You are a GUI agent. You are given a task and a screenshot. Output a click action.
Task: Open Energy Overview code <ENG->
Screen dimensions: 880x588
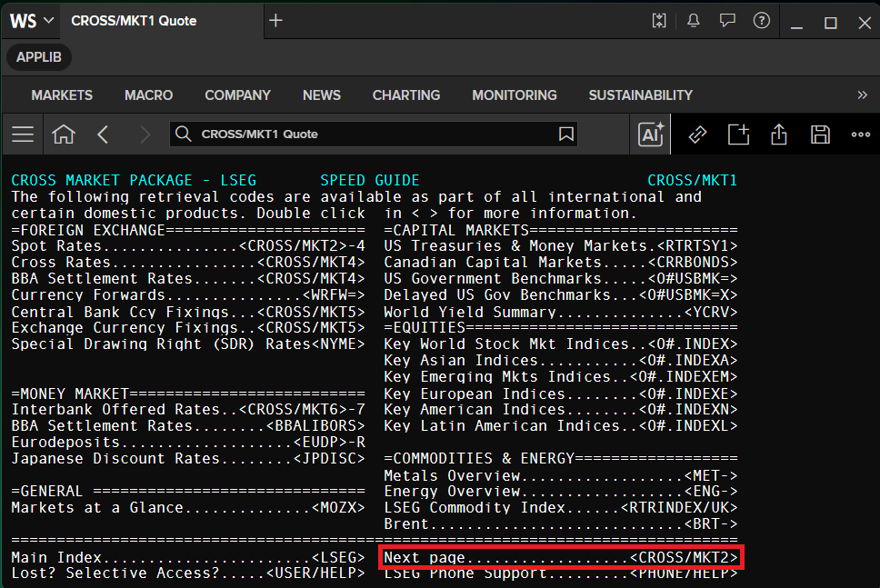(711, 492)
